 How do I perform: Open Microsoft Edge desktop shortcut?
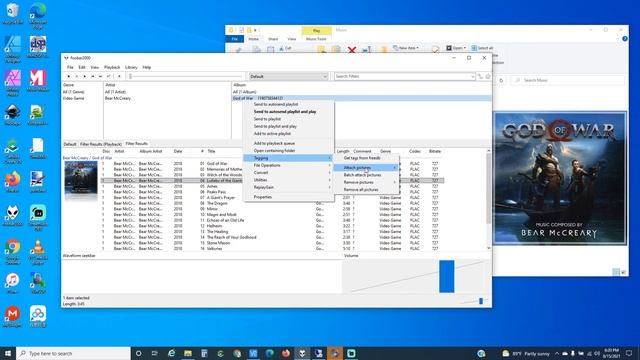coord(38,15)
